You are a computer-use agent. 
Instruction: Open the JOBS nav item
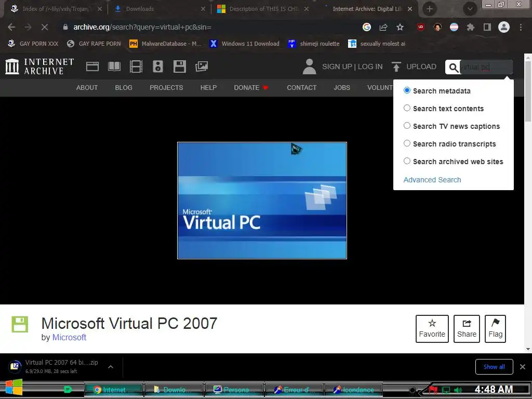(x=342, y=87)
